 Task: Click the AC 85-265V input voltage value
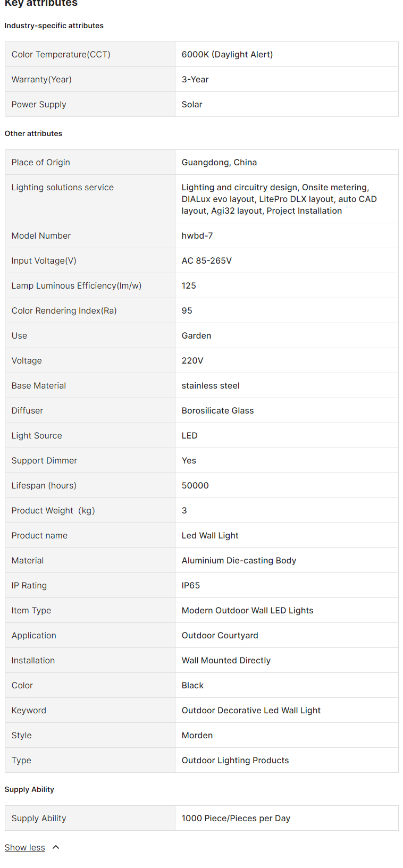pos(207,260)
